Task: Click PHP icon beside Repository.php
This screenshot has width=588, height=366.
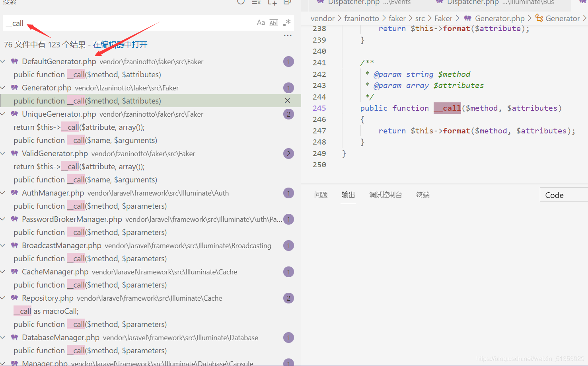Action: (x=14, y=298)
